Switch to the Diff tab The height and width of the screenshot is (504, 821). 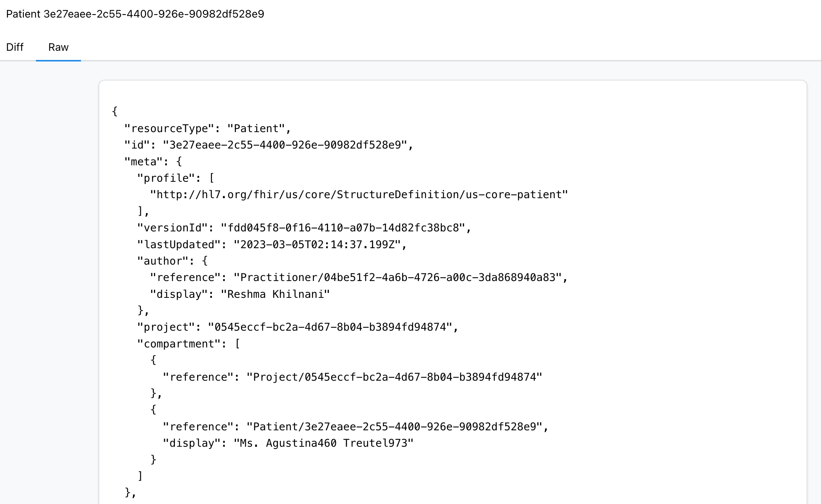coord(15,47)
